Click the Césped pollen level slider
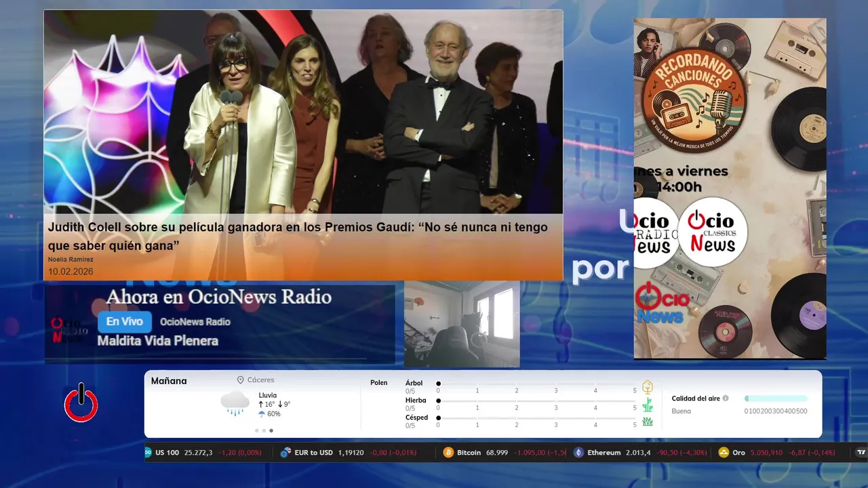 point(536,418)
